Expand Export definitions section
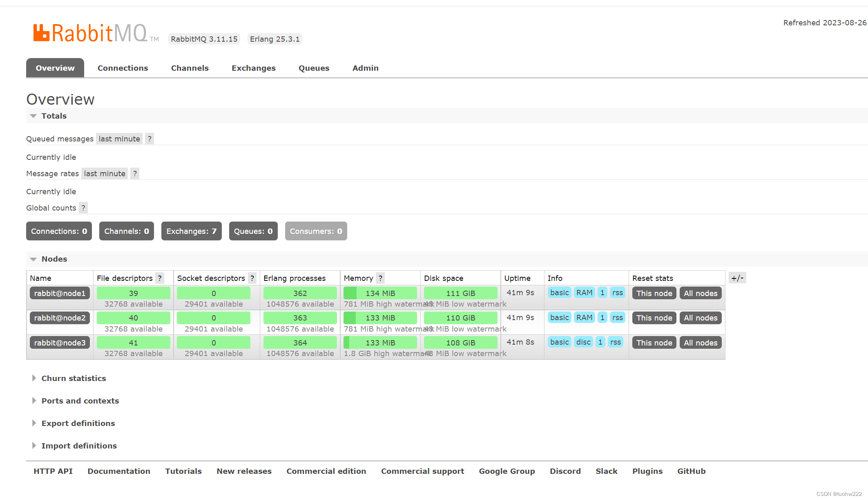Image resolution: width=868 pixels, height=500 pixels. click(x=78, y=424)
